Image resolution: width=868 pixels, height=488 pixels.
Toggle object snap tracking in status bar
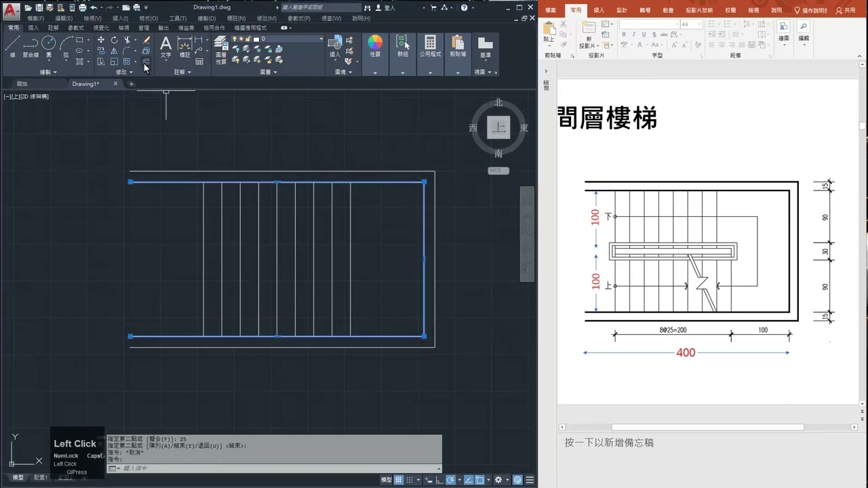pyautogui.click(x=468, y=480)
